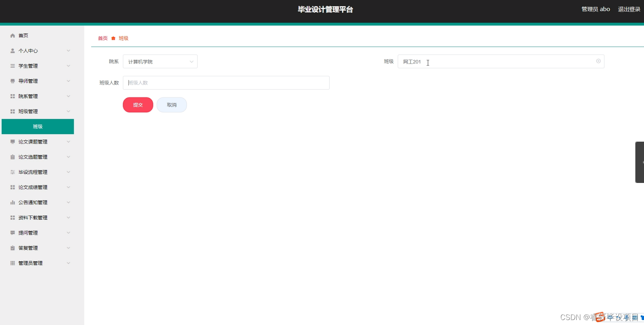Click the icon next to 导师管理
Viewport: 644px width, 325px height.
pos(12,81)
